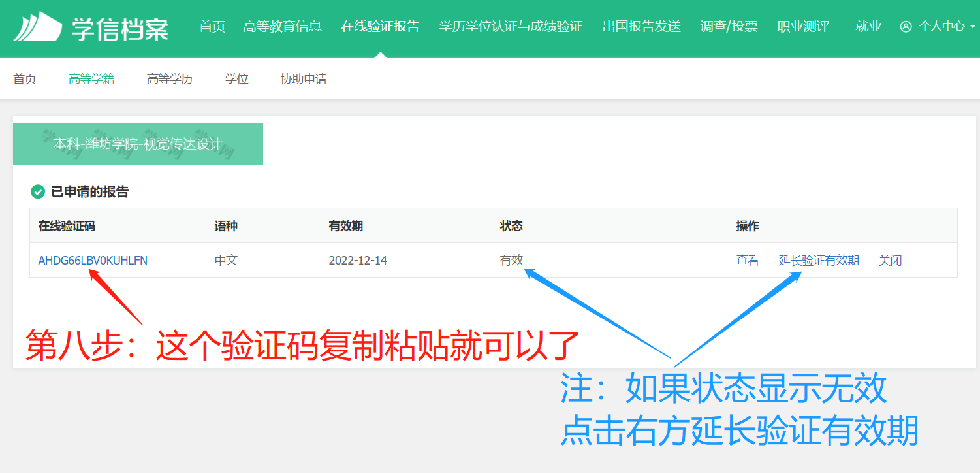Click the person icon beside 个人中心
Screen dimensions: 980x473
[x=906, y=27]
